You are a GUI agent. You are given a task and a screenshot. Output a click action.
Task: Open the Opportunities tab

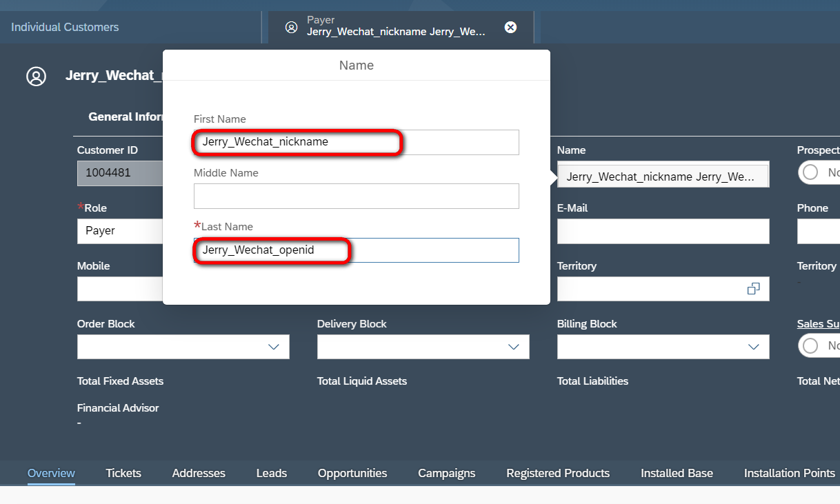pyautogui.click(x=352, y=473)
